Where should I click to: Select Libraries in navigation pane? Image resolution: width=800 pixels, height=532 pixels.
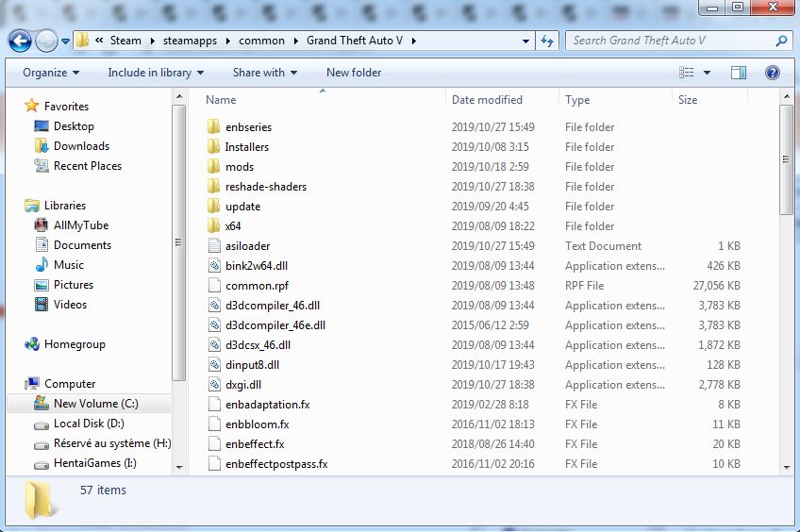65,206
